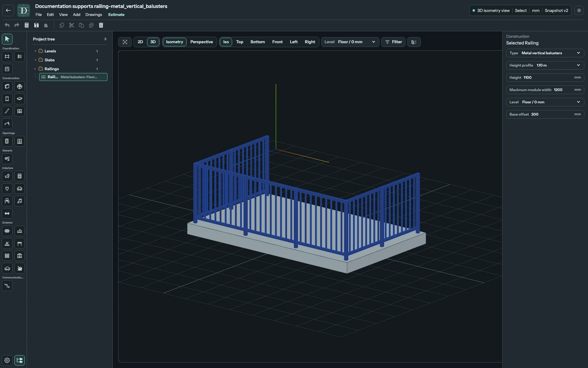This screenshot has width=588, height=368.
Task: Select the door tool under Openings
Action: pos(7,141)
